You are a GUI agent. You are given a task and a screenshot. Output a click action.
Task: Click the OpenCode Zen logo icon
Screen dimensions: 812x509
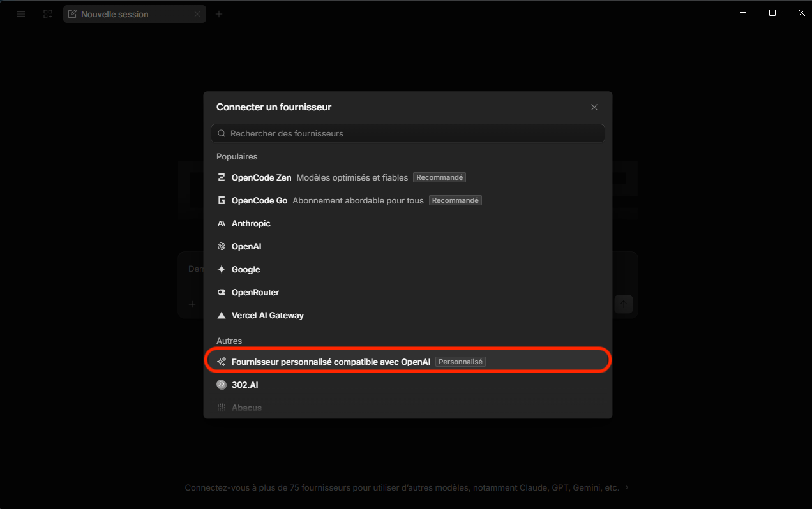coord(222,177)
